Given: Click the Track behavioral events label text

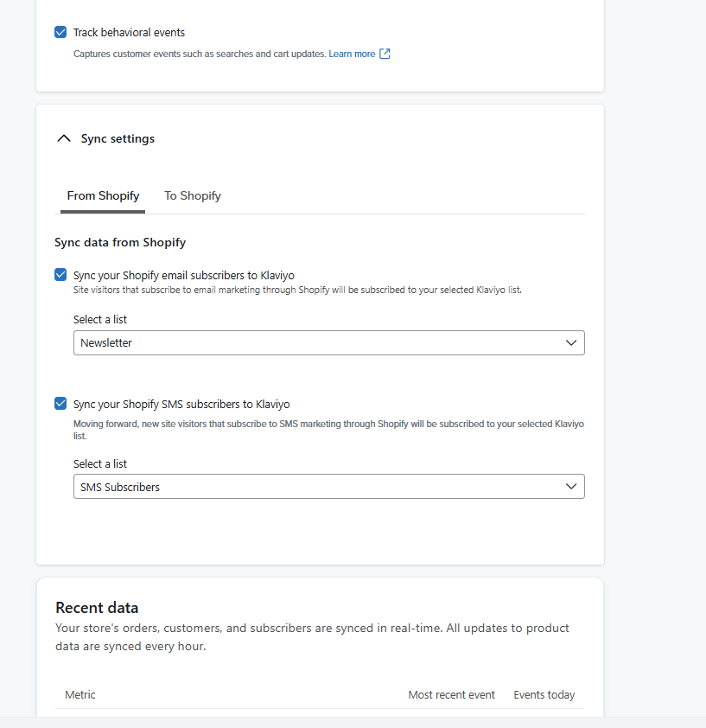Looking at the screenshot, I should pos(129,33).
